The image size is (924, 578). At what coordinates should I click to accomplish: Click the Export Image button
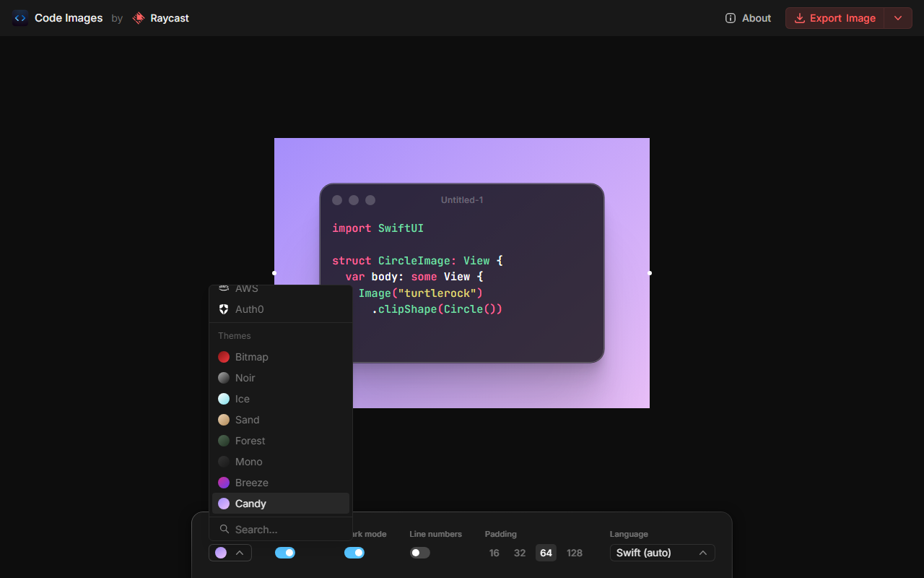(835, 18)
